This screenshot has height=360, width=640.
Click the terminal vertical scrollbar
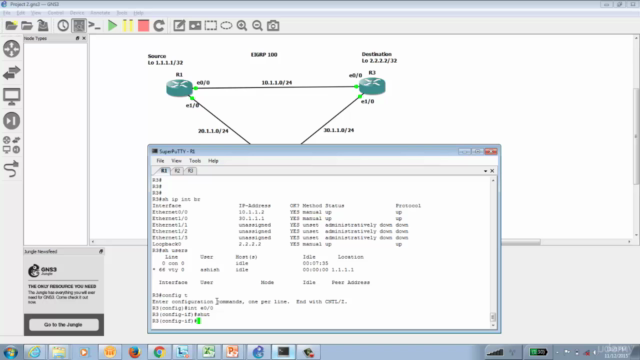point(493,253)
